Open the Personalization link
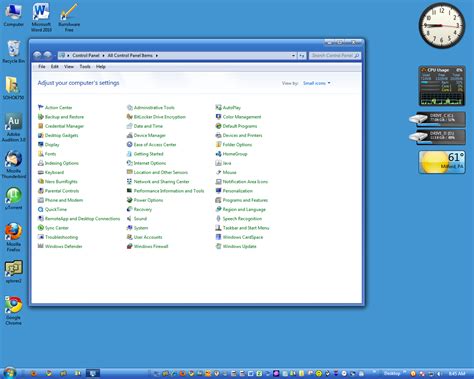The image size is (474, 379). point(238,191)
